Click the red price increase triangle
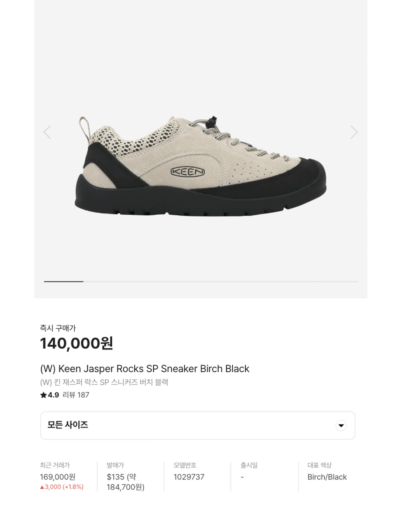Screen dimensions: 399x532 42,487
